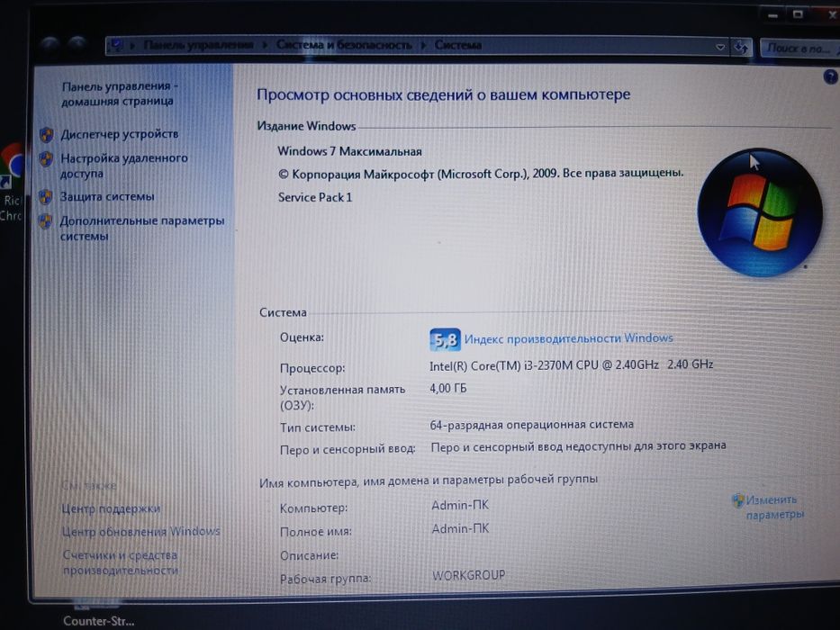Click the shield icon beside Защита системы
Viewport: 840px width, 630px height.
46,197
